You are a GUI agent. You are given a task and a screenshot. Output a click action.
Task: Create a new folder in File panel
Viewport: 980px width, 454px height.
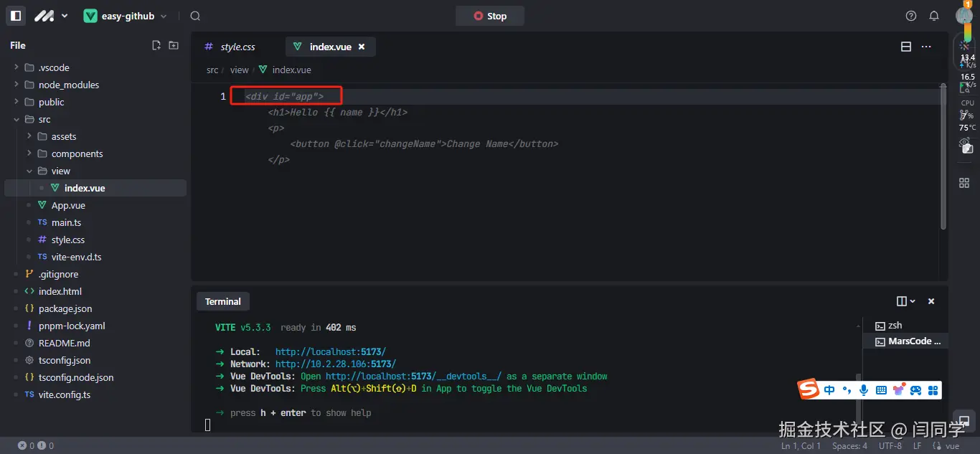(174, 45)
